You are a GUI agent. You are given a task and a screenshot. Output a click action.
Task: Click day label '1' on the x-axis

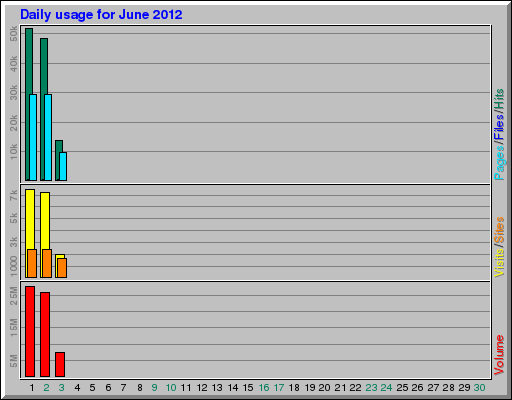point(32,388)
